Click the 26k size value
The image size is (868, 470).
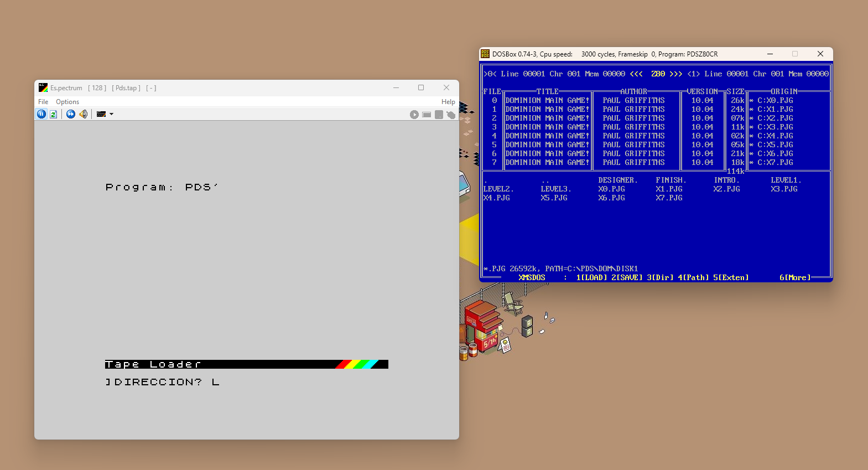pyautogui.click(x=737, y=100)
